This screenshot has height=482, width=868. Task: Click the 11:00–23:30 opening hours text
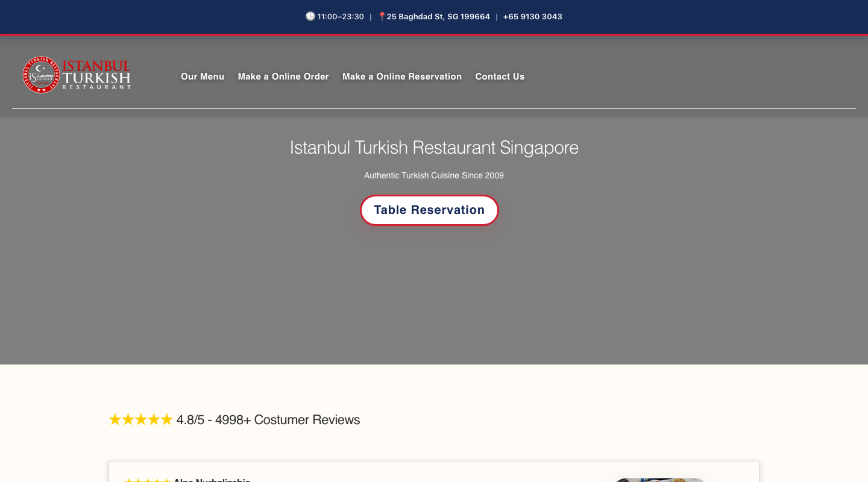click(341, 16)
